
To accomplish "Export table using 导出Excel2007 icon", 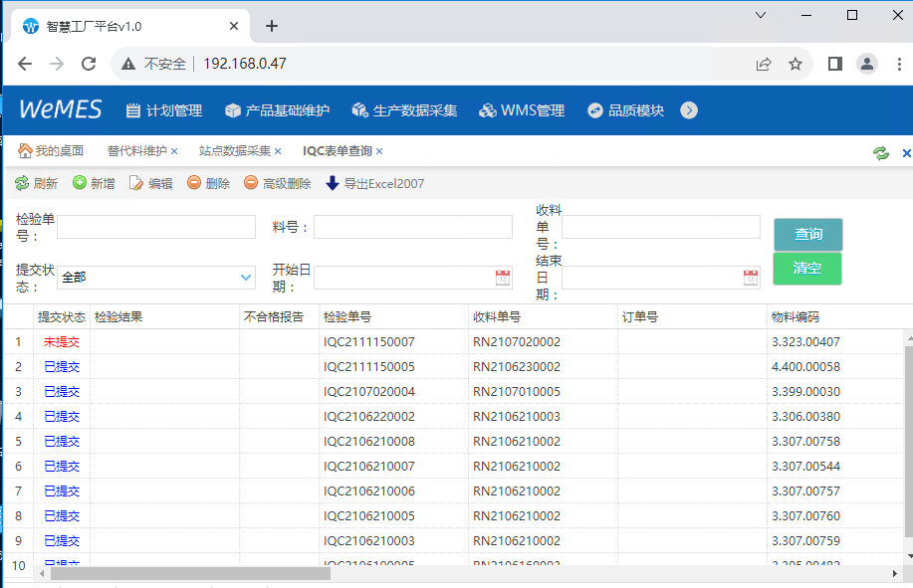I will click(333, 183).
